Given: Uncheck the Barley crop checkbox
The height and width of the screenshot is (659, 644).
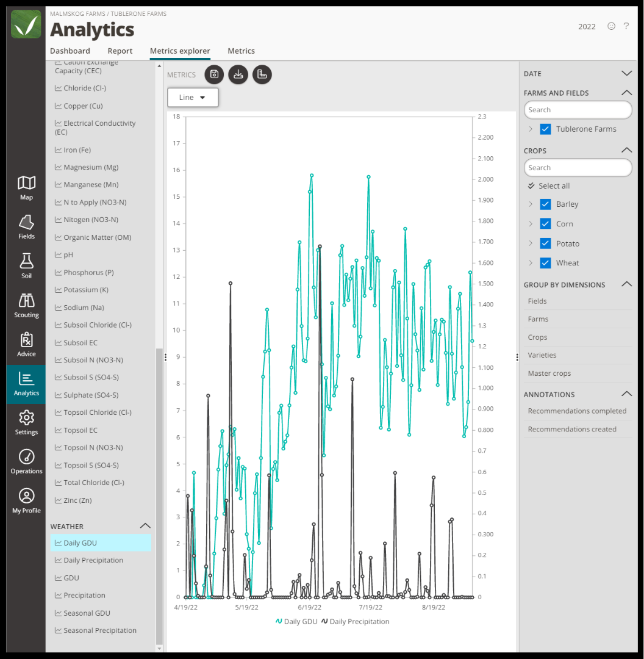Looking at the screenshot, I should coord(545,204).
